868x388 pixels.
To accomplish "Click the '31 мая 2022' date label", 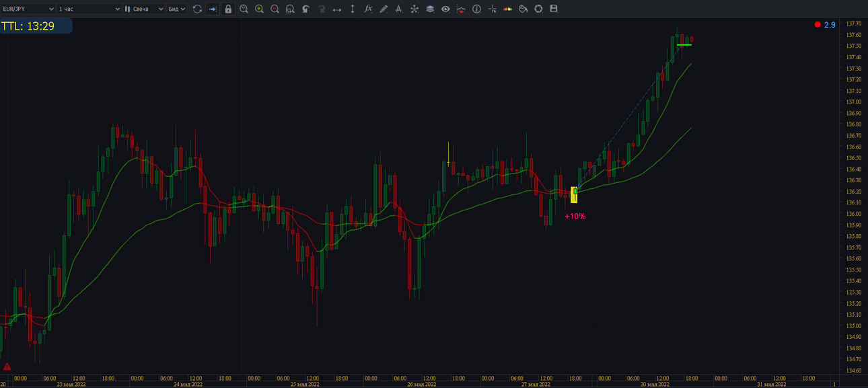I will [772, 385].
